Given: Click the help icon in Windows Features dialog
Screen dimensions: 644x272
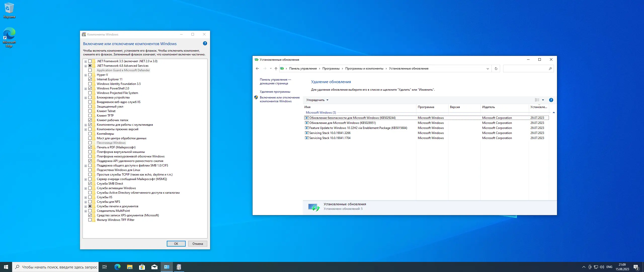Looking at the screenshot, I should (x=205, y=43).
